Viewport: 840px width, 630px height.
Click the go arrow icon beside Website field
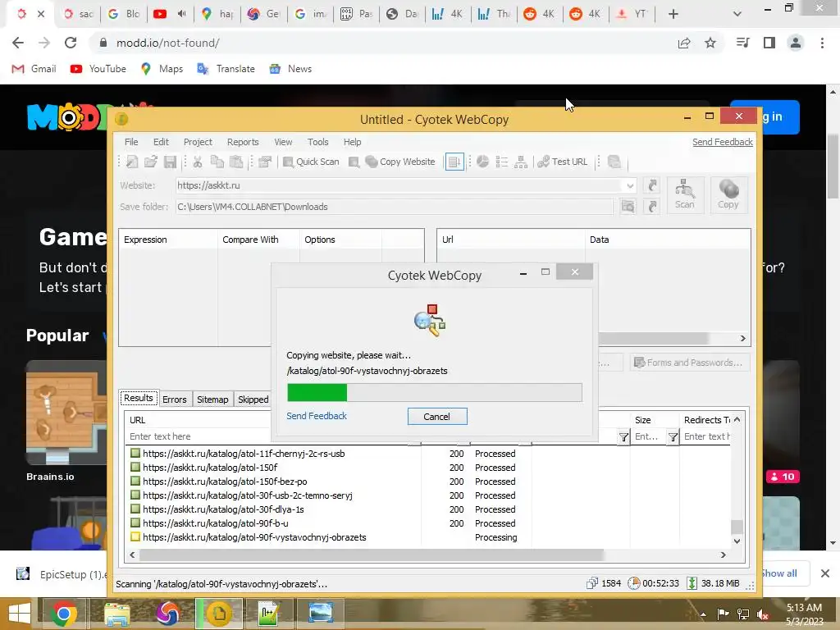[652, 186]
